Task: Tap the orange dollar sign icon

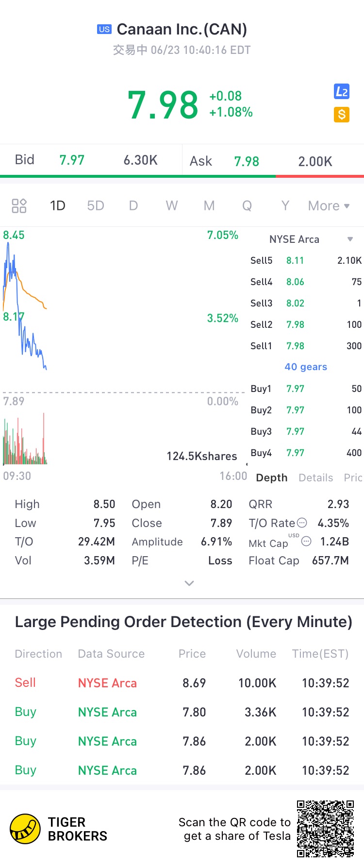Action: pos(342,115)
